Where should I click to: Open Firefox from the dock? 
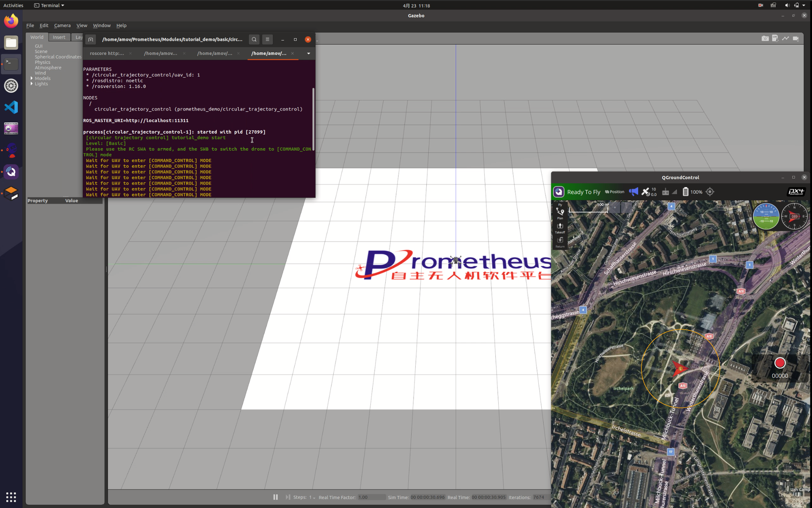click(x=11, y=21)
